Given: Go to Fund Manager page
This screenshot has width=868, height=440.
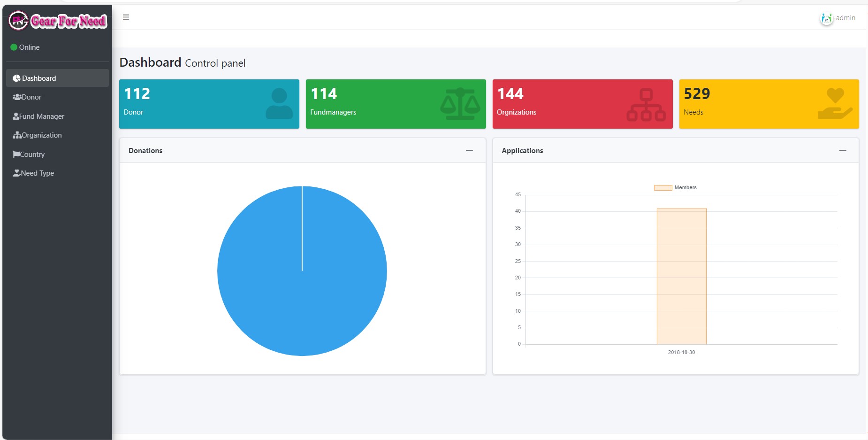Looking at the screenshot, I should 57,116.
